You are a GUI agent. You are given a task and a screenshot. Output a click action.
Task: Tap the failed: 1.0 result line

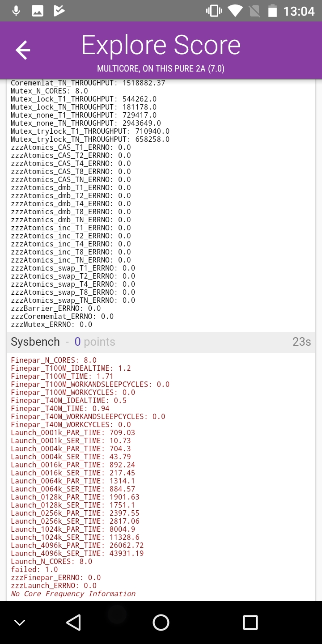[34, 570]
